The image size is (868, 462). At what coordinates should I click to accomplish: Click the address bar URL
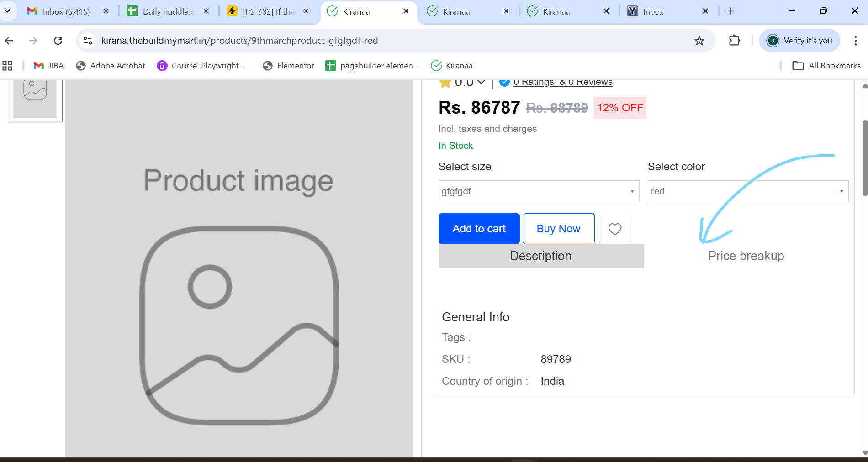[239, 41]
